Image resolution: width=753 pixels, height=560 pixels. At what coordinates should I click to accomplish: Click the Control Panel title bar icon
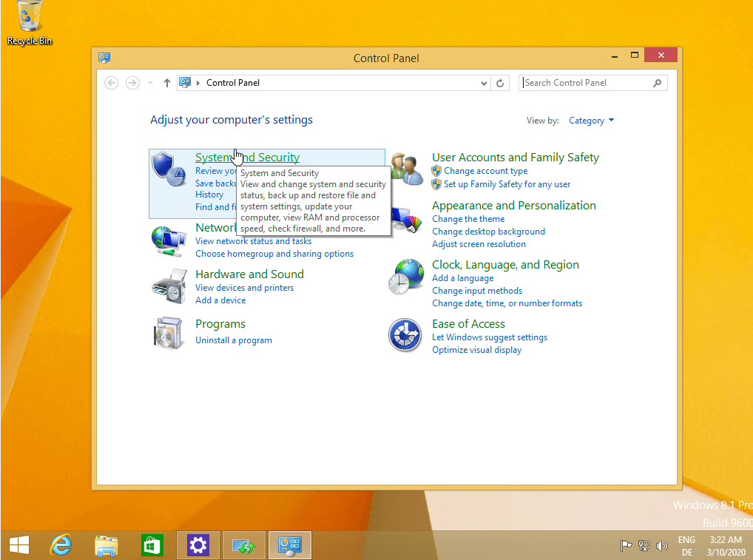[104, 58]
